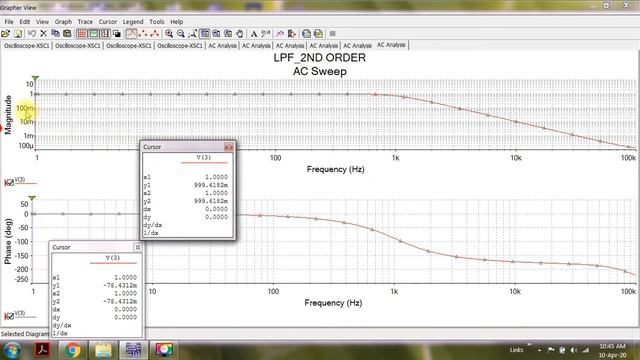
Task: Toggle the Show Grid toolbar button
Action: (82, 34)
